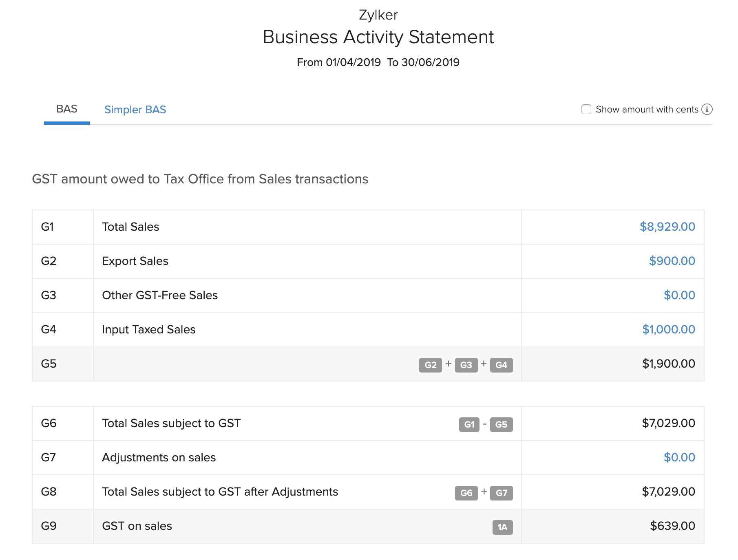Open the Export Sales amount $900.00
The width and height of the screenshot is (738, 560).
tap(672, 261)
